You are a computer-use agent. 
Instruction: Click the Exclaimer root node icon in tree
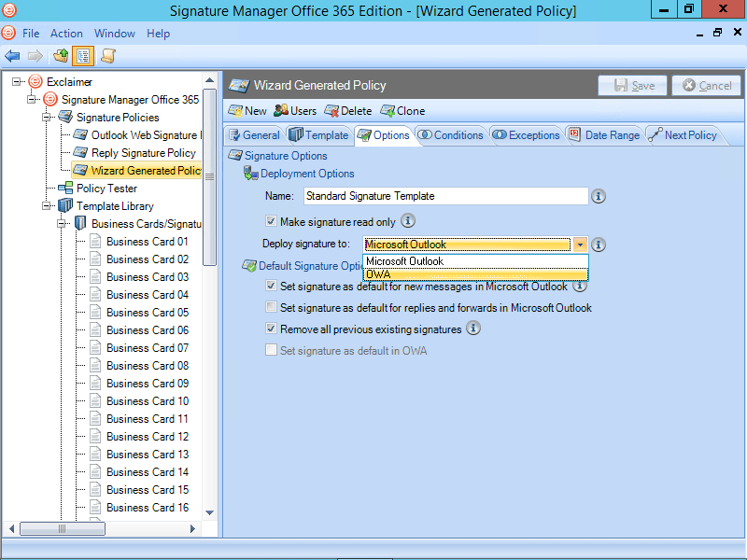pyautogui.click(x=35, y=81)
